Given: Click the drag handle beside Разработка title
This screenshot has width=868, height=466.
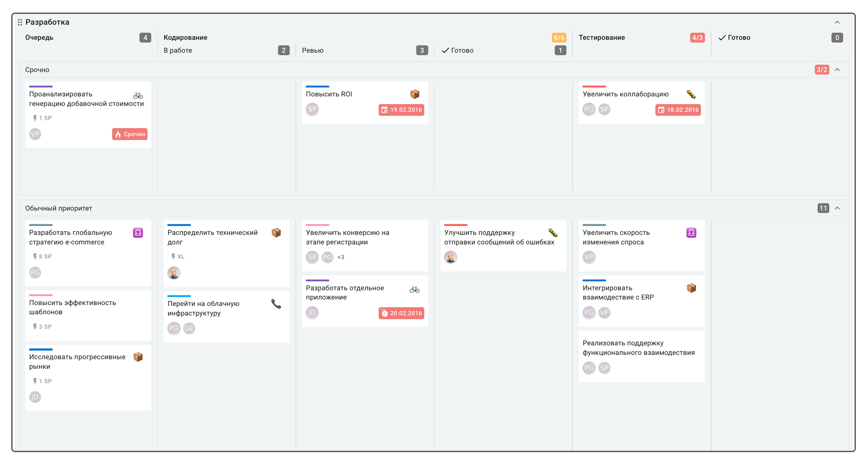Looking at the screenshot, I should (20, 22).
